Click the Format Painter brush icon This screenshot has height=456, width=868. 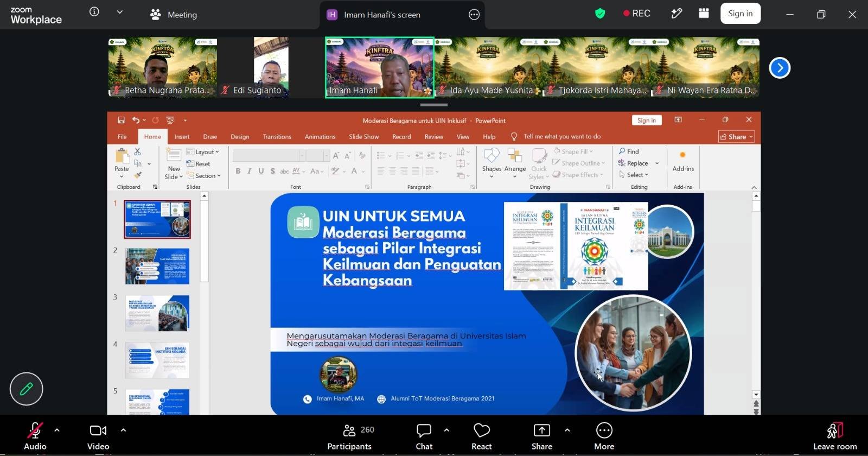point(138,175)
